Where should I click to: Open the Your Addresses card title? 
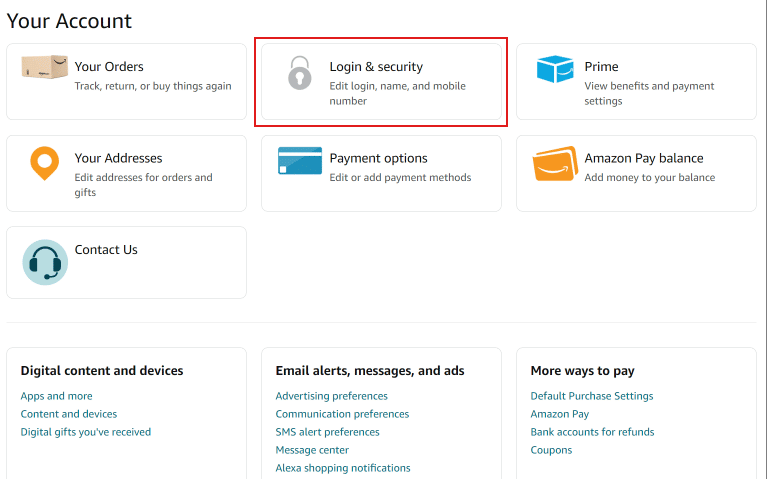[118, 158]
